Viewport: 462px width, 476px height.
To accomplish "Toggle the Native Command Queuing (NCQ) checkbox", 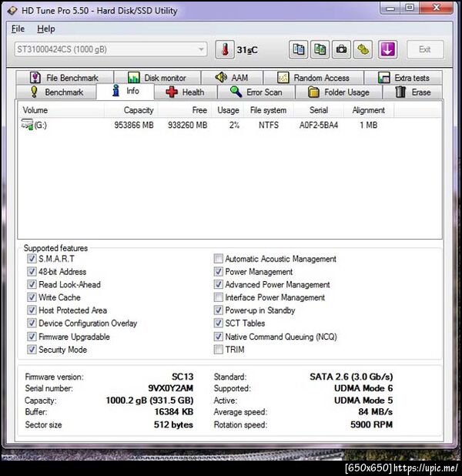I will [218, 337].
